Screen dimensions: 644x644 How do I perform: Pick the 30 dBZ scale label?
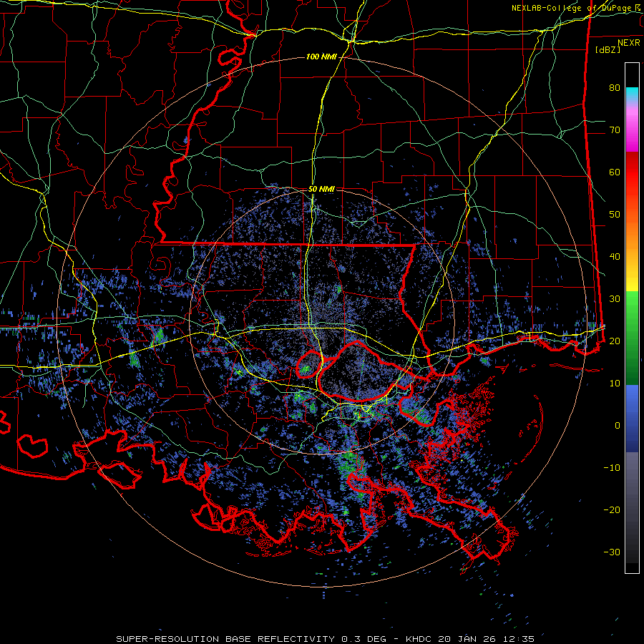[615, 299]
